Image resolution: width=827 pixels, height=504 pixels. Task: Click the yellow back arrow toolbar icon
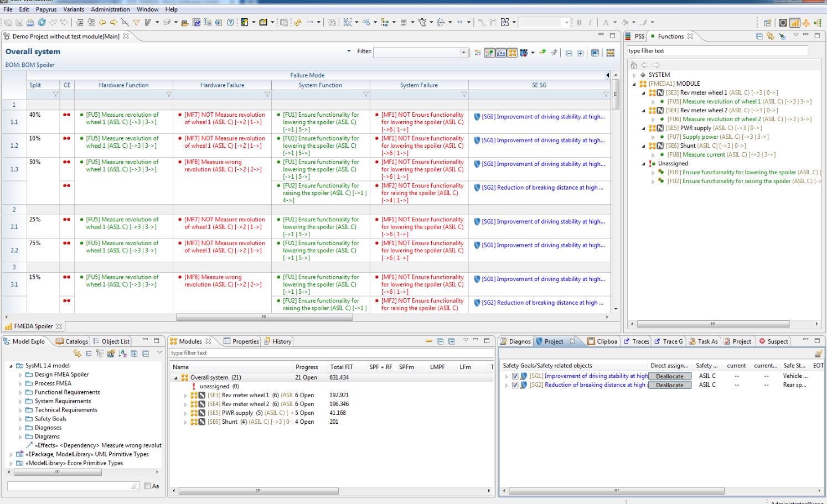pyautogui.click(x=102, y=23)
